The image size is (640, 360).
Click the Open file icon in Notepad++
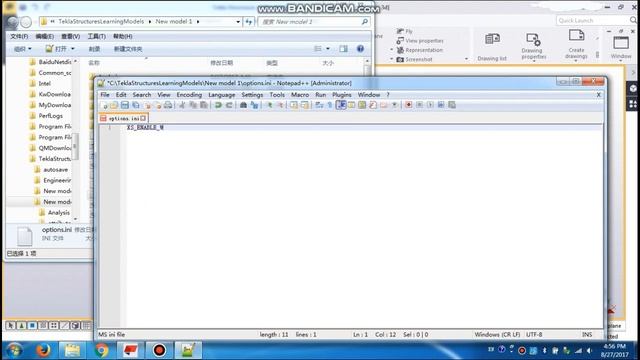(114, 105)
